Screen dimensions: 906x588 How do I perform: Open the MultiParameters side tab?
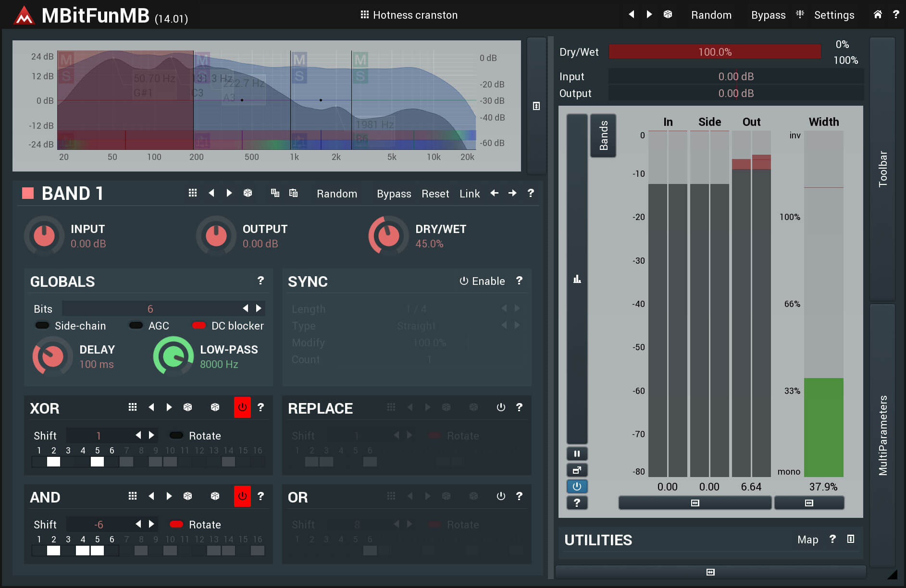click(x=882, y=435)
